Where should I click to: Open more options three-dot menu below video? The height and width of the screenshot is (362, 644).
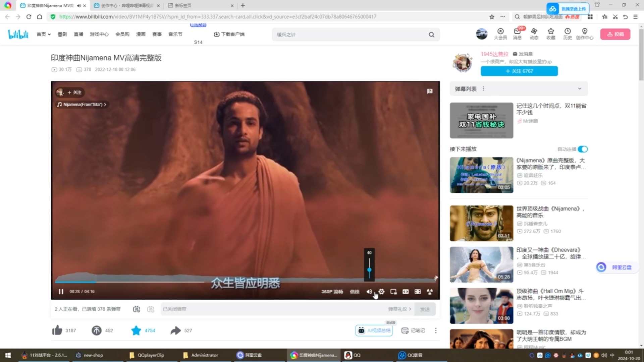436,330
